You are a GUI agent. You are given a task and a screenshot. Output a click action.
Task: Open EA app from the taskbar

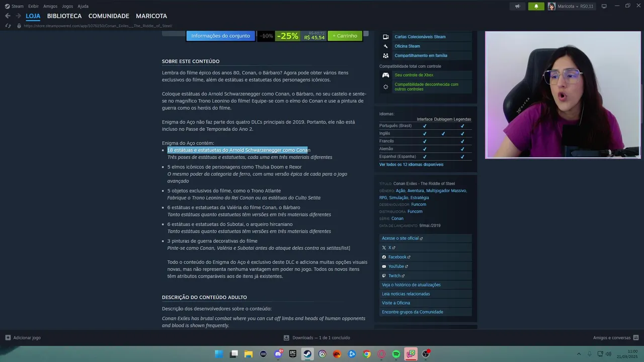point(337,354)
